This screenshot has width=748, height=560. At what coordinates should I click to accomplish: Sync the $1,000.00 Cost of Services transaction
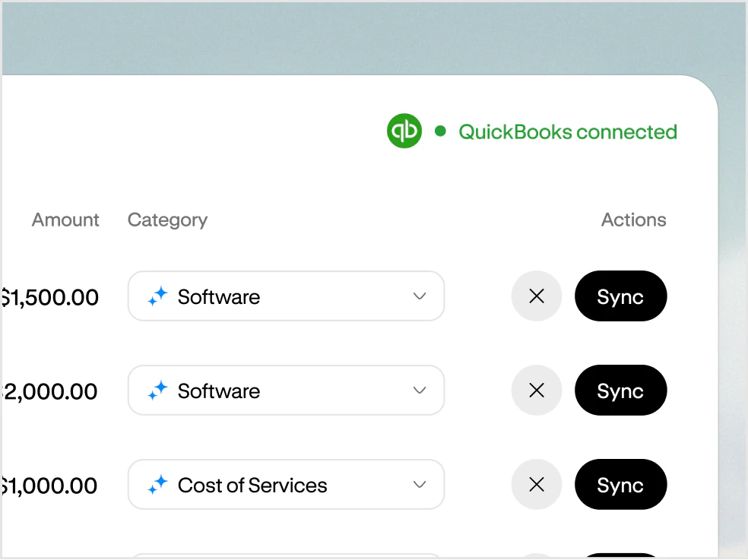(620, 484)
